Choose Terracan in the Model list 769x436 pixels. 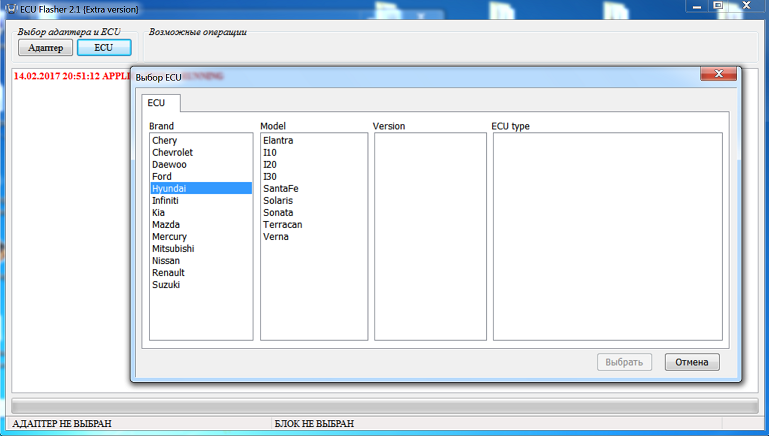coord(314,225)
